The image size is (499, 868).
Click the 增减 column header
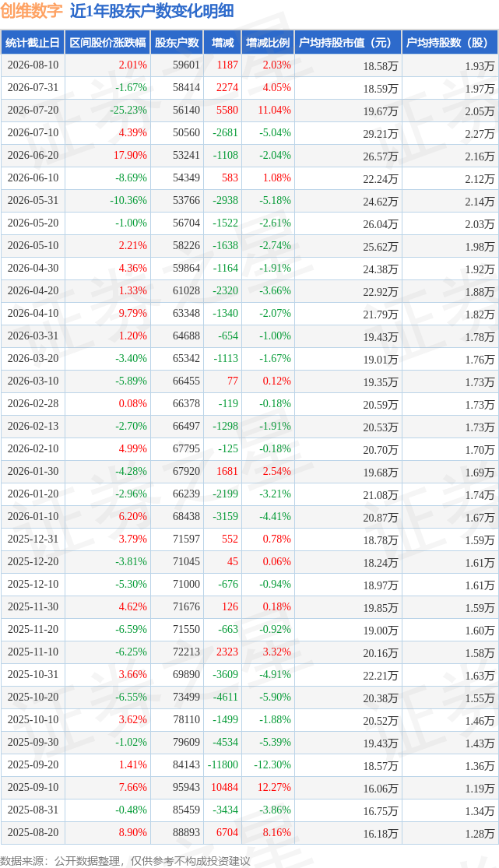pos(223,43)
